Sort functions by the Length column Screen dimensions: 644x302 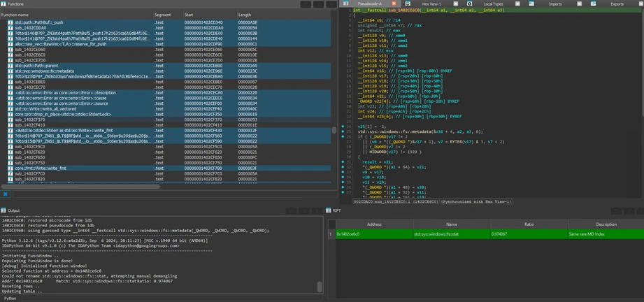pyautogui.click(x=245, y=15)
